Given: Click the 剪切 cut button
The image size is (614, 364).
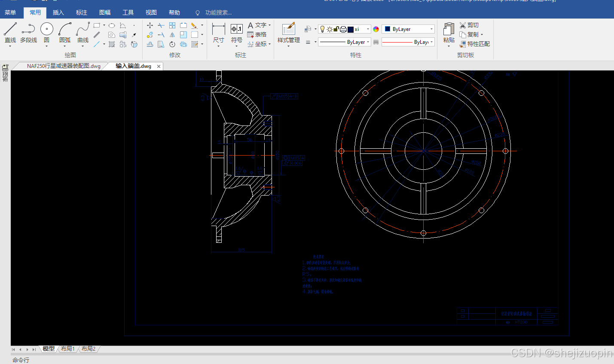Looking at the screenshot, I should pyautogui.click(x=469, y=25).
